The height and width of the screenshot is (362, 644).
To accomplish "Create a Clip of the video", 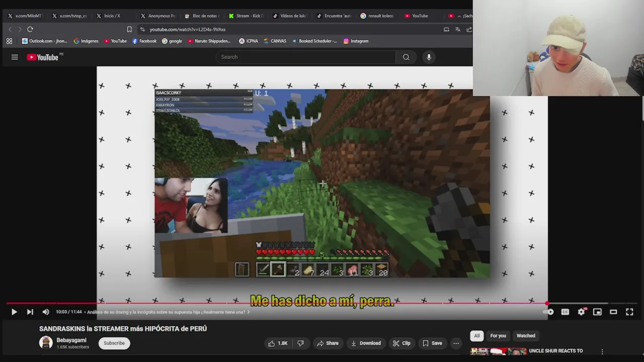I will [x=401, y=343].
